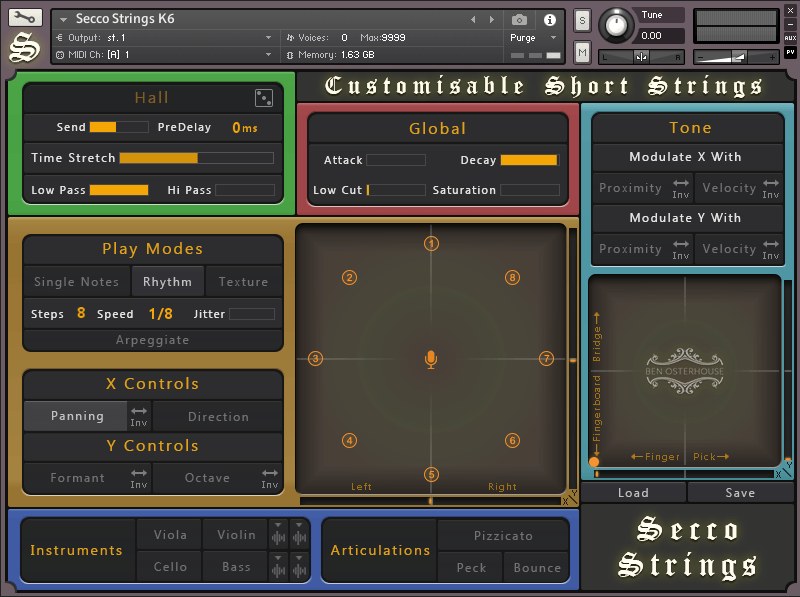Toggle the Solo S button
The image size is (800, 597).
[582, 19]
